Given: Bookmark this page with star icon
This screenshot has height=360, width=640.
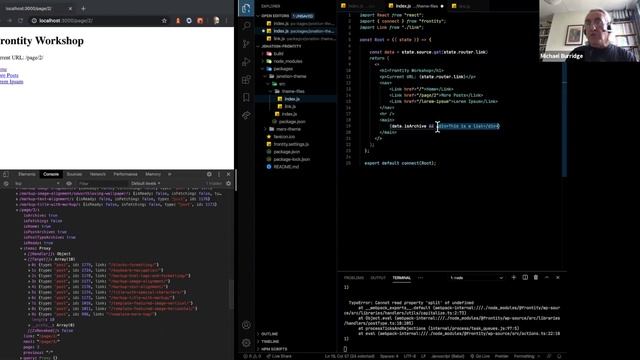Looking at the screenshot, I should pyautogui.click(x=164, y=20).
